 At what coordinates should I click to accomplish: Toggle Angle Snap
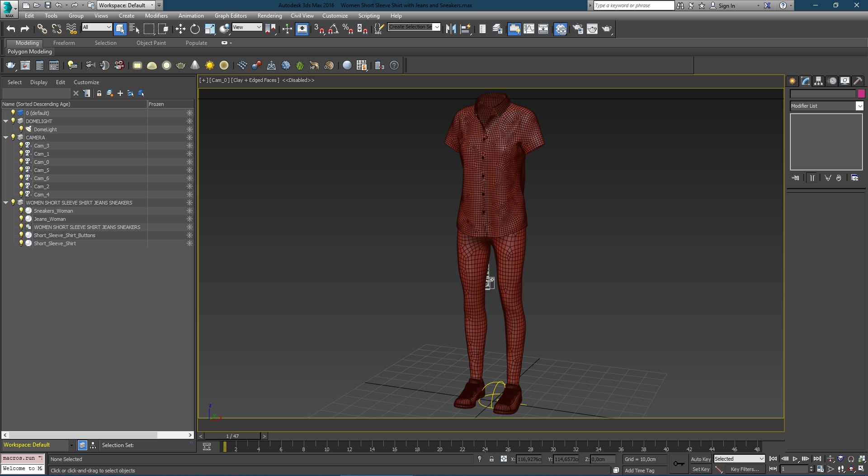coord(334,29)
